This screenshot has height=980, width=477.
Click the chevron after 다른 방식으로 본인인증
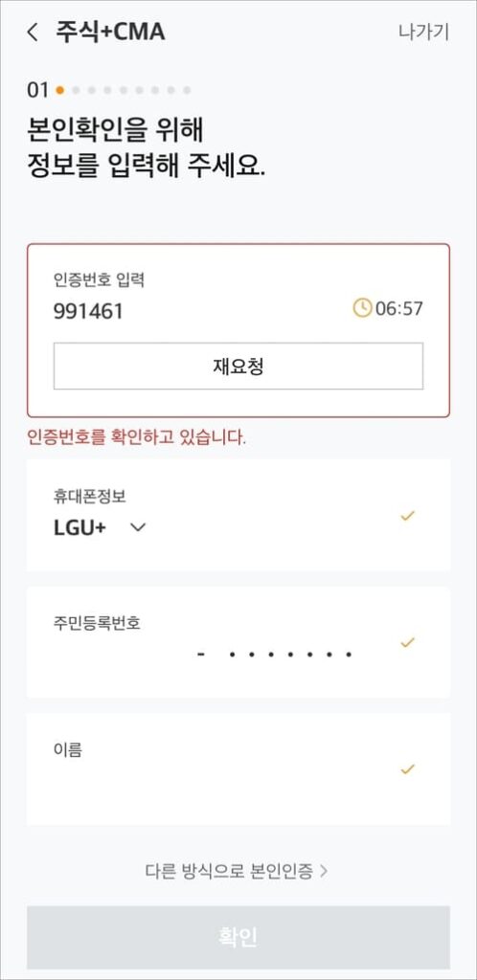click(x=323, y=871)
